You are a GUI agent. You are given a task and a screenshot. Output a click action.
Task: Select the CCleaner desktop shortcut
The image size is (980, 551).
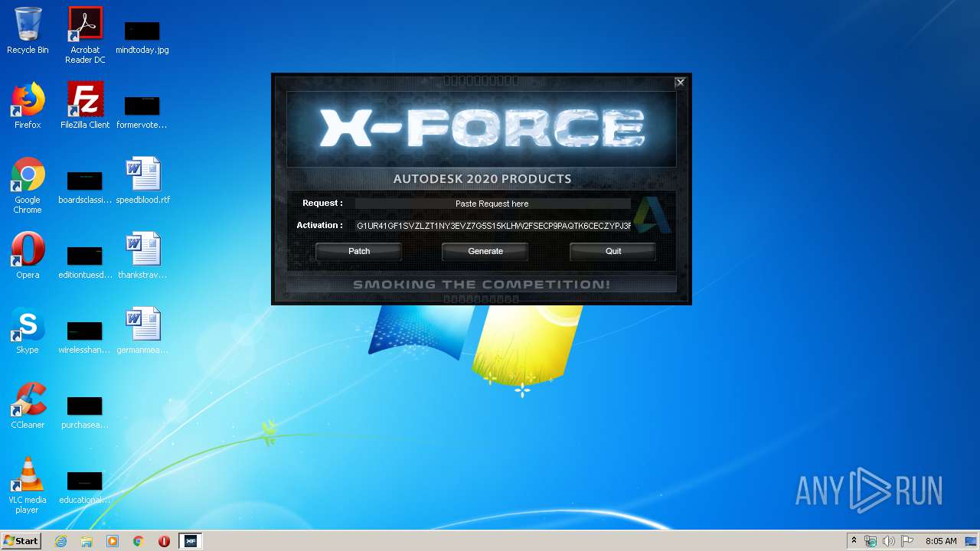28,406
